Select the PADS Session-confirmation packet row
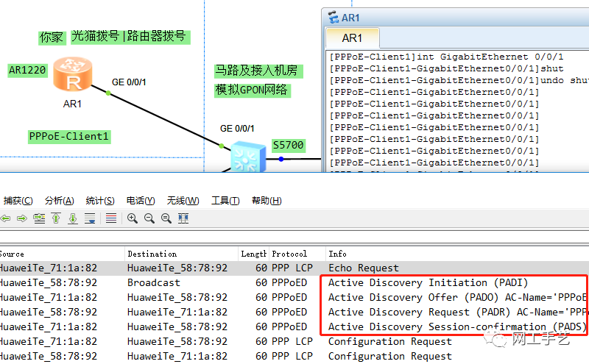The width and height of the screenshot is (589, 364). [294, 326]
